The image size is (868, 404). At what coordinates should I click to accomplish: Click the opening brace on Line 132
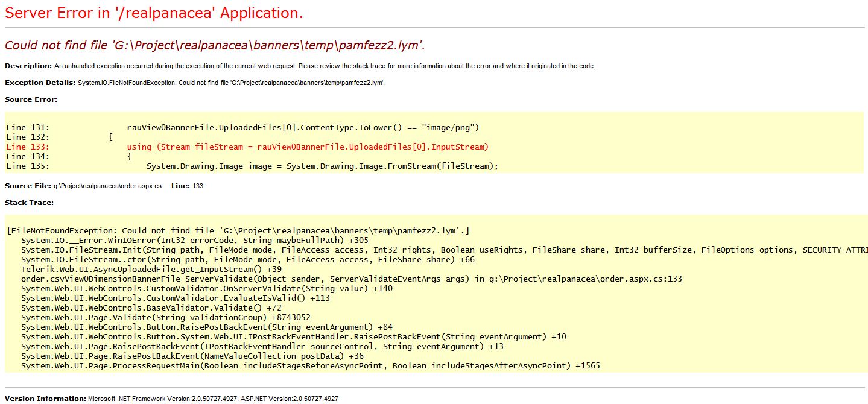110,137
